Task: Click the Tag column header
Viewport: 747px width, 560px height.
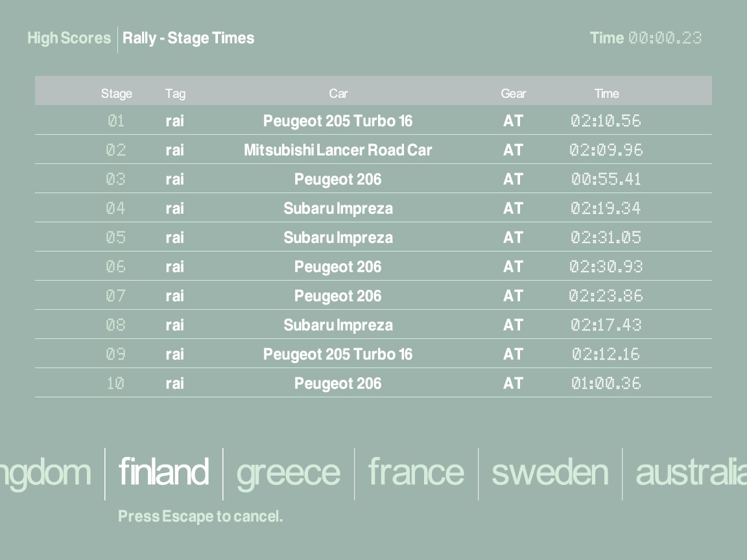Action: [175, 93]
